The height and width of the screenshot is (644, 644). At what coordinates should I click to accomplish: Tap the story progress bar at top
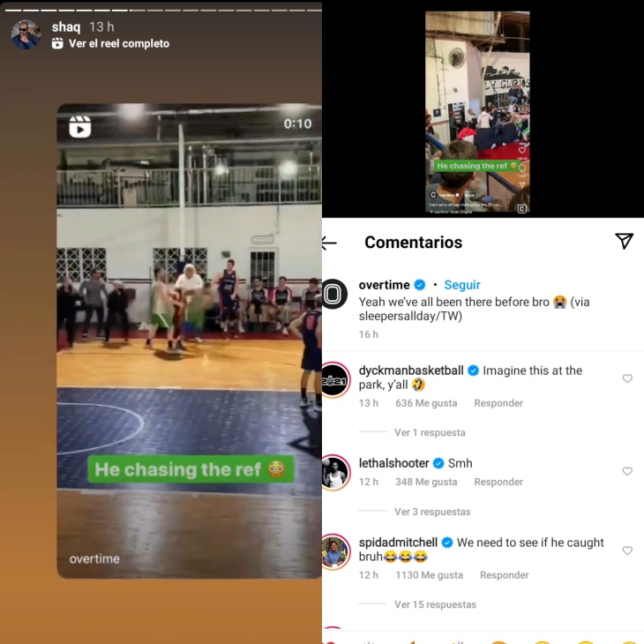(163, 11)
